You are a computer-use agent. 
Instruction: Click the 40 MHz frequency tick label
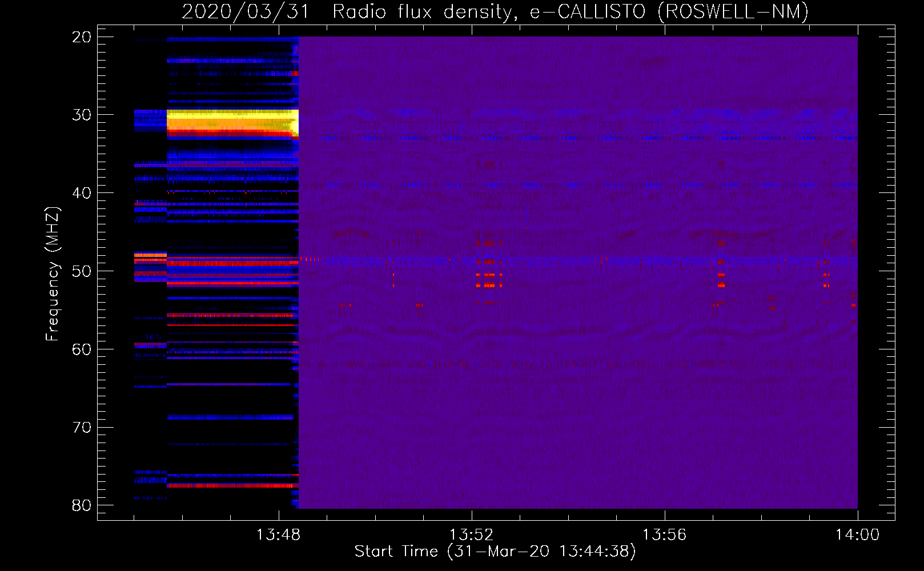pos(82,193)
